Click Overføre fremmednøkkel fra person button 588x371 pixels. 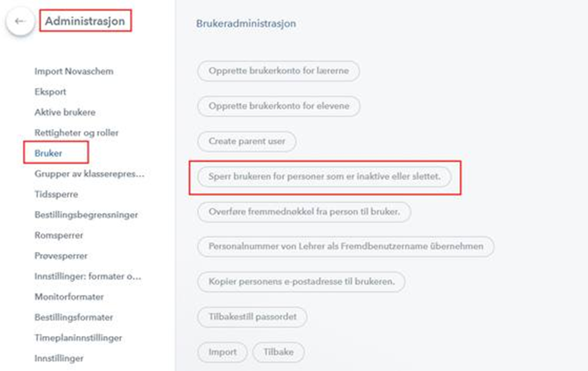(x=304, y=211)
